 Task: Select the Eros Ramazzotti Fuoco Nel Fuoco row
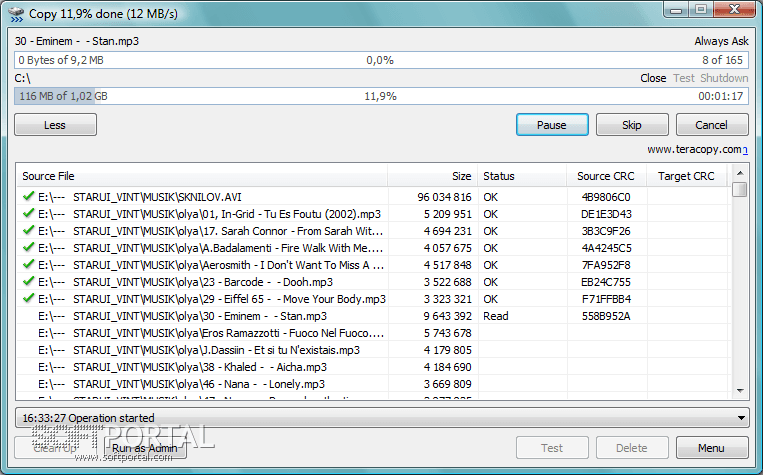pos(374,333)
